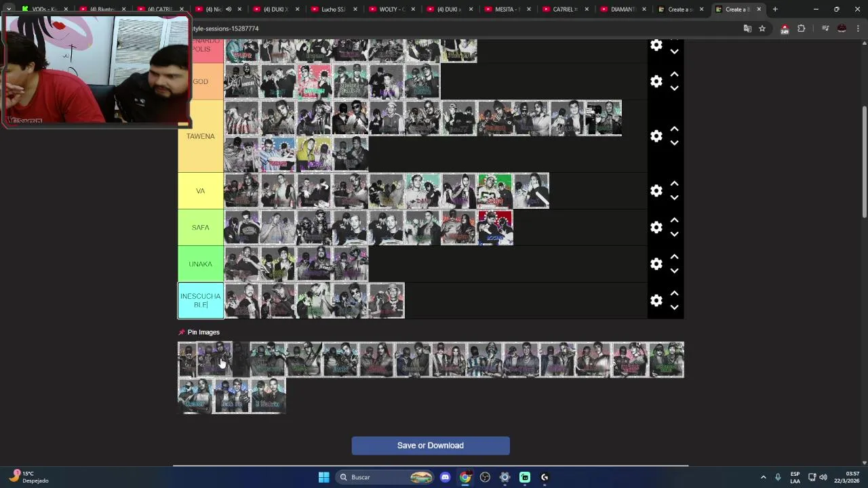Move GOD tier row up
The width and height of the screenshot is (868, 488).
[x=674, y=75]
